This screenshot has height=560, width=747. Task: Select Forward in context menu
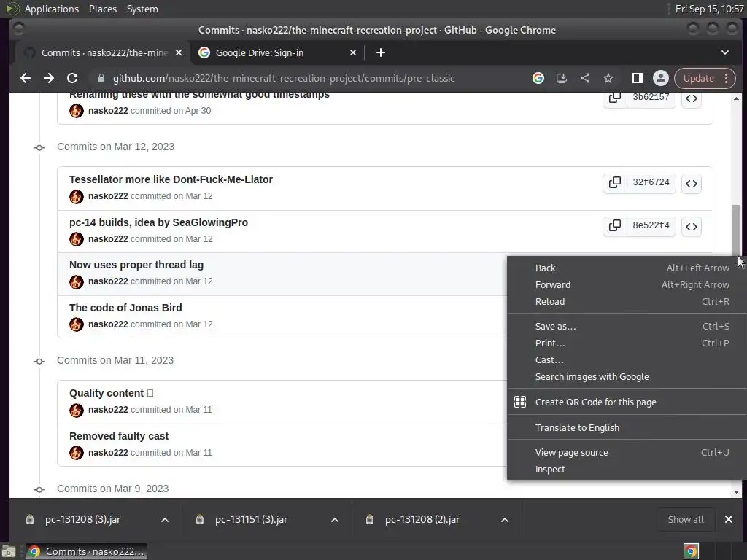tap(627, 285)
